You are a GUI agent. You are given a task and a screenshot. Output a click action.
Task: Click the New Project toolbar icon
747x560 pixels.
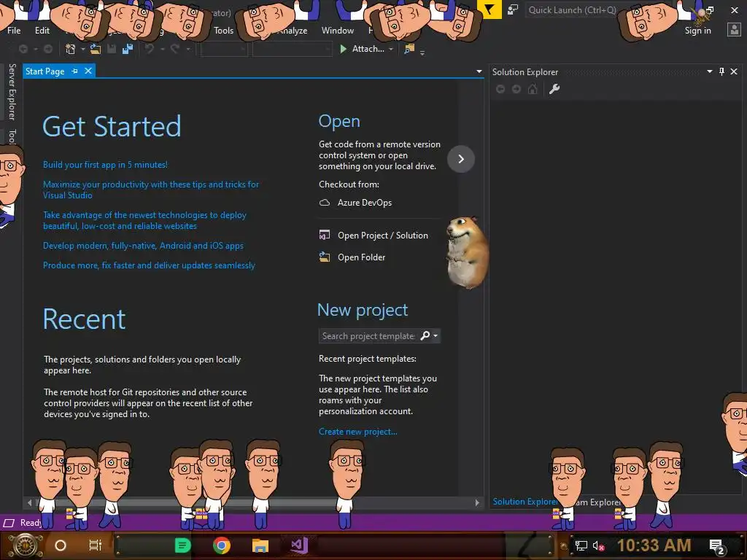(71, 49)
